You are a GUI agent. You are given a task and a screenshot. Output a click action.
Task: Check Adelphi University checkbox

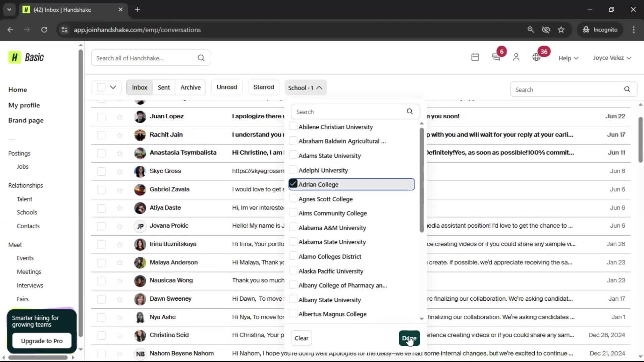pyautogui.click(x=293, y=170)
